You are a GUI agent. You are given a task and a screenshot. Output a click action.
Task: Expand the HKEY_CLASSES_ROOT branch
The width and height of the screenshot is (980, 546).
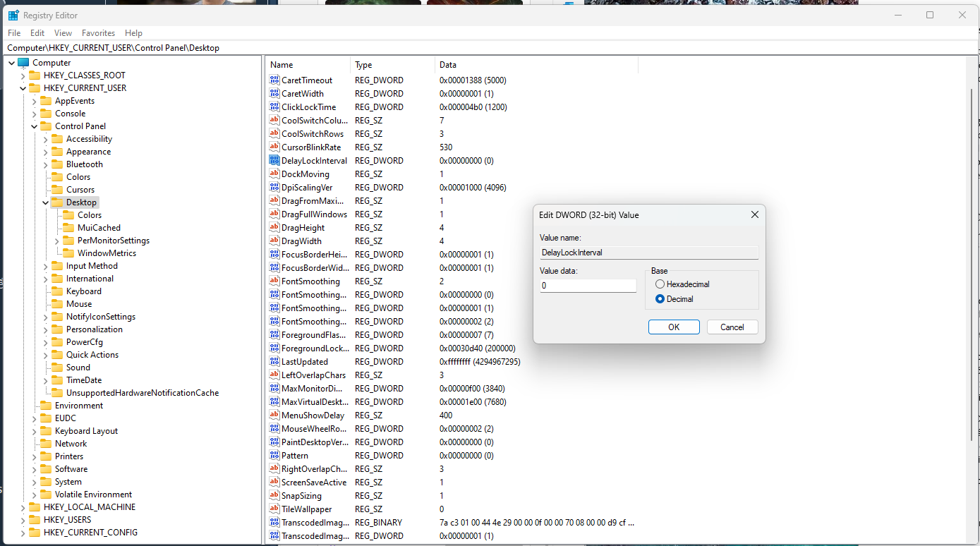[x=23, y=75]
